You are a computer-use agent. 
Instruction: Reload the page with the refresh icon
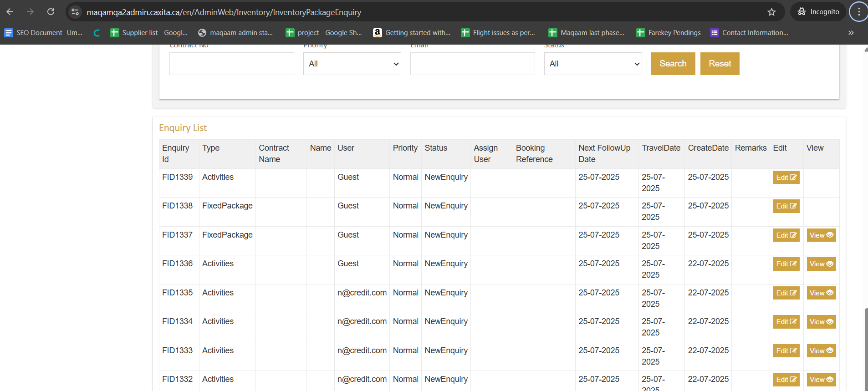point(51,12)
